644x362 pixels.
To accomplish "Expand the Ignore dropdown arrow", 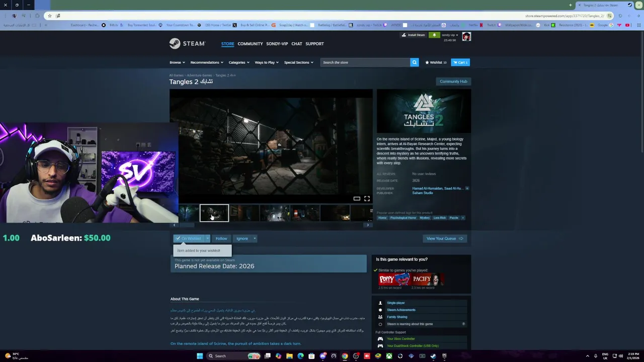I will click(x=255, y=238).
